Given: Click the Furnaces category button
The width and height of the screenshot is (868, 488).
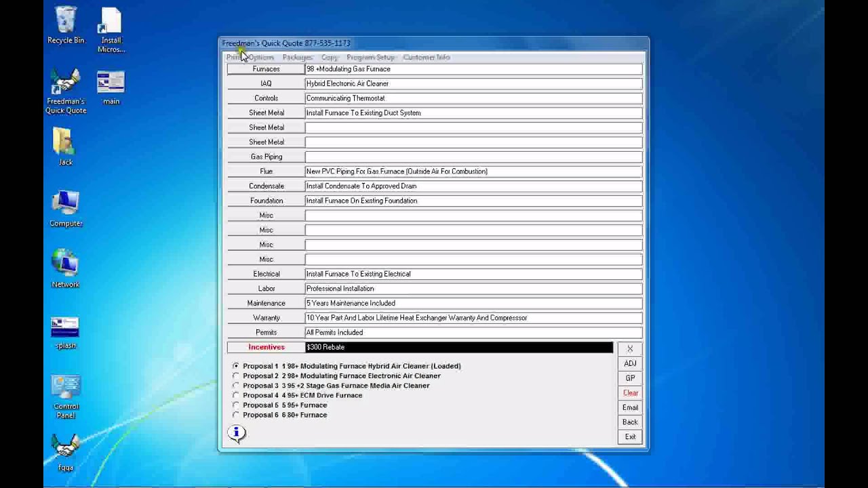Looking at the screenshot, I should point(266,69).
